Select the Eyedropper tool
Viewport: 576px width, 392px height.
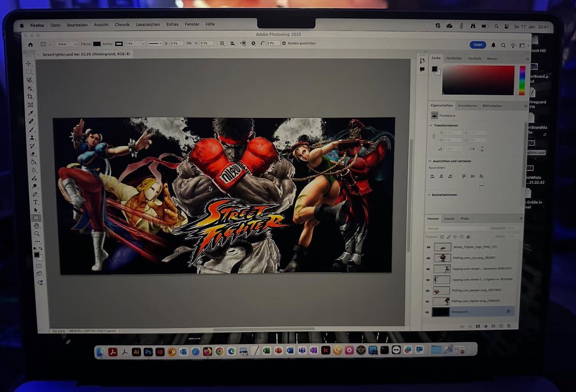31,113
